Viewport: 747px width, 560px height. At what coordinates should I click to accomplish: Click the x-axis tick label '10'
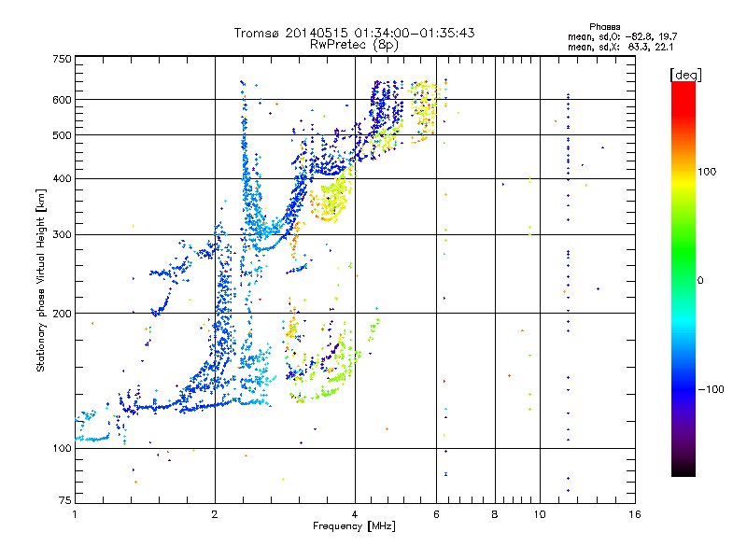[x=540, y=514]
